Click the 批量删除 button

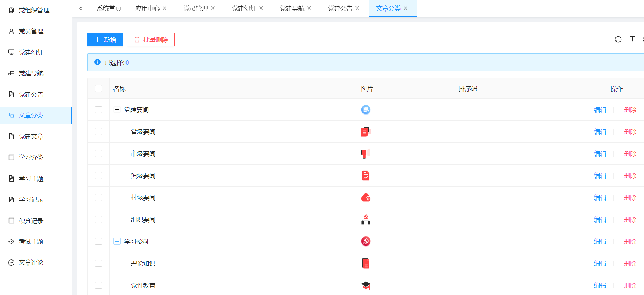151,40
